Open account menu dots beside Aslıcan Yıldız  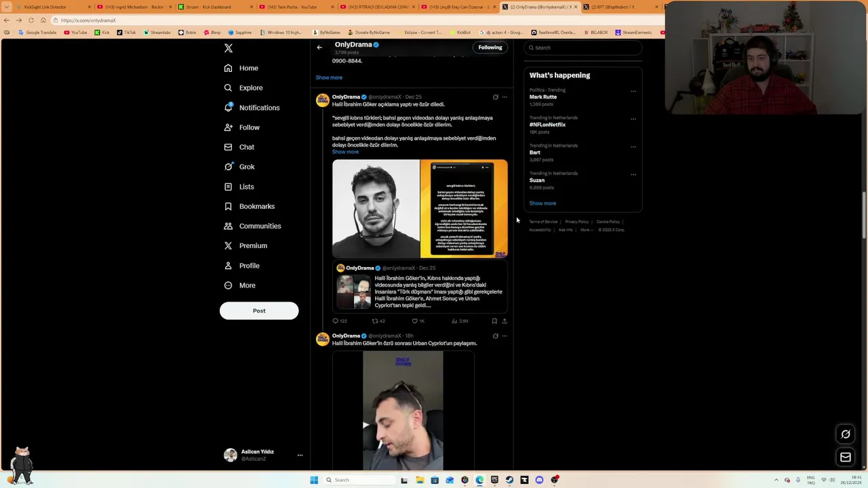pyautogui.click(x=300, y=455)
